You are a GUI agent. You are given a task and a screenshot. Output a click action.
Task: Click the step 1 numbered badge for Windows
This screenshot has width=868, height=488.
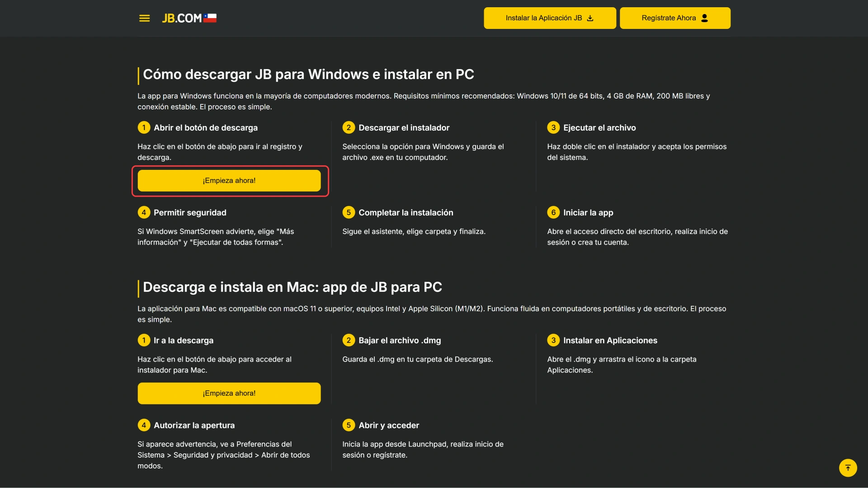pos(144,127)
